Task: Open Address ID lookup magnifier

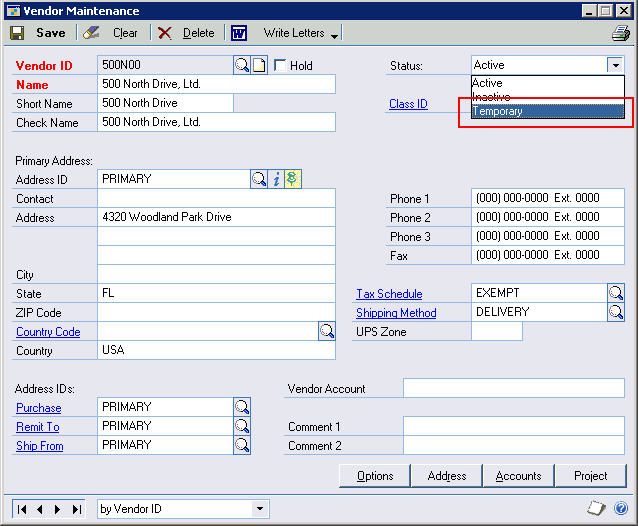Action: click(259, 179)
